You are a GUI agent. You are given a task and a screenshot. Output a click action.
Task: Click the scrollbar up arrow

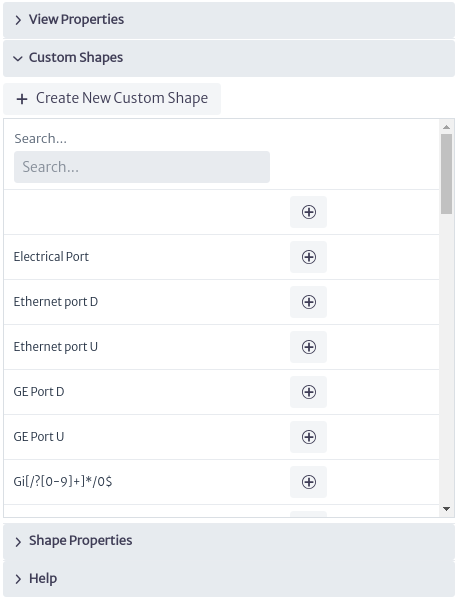point(447,127)
